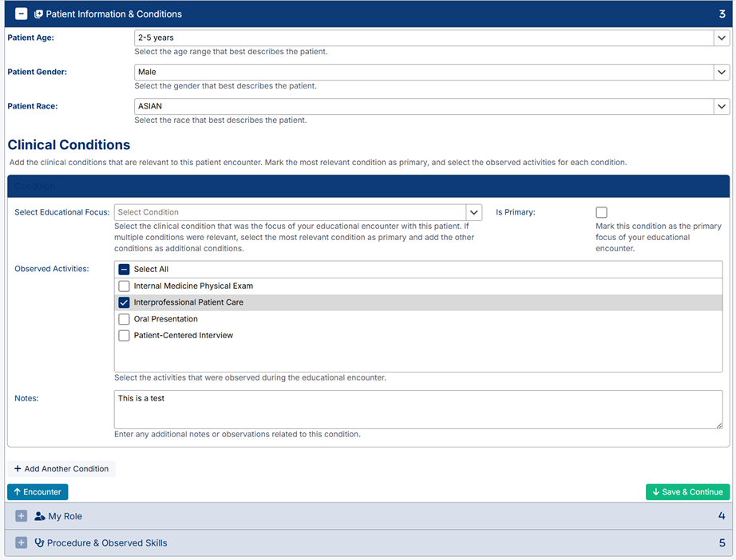Uncheck Interprofessional Patient Care

tap(124, 303)
